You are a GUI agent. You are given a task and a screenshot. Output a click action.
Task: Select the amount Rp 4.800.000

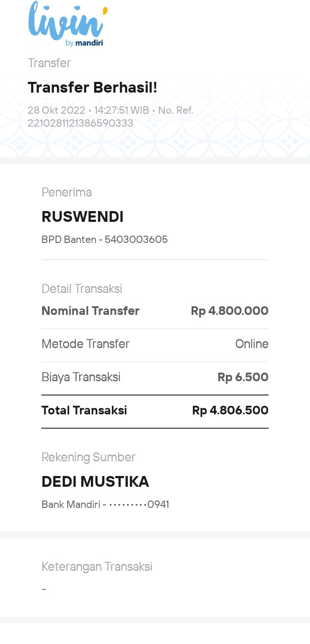229,311
